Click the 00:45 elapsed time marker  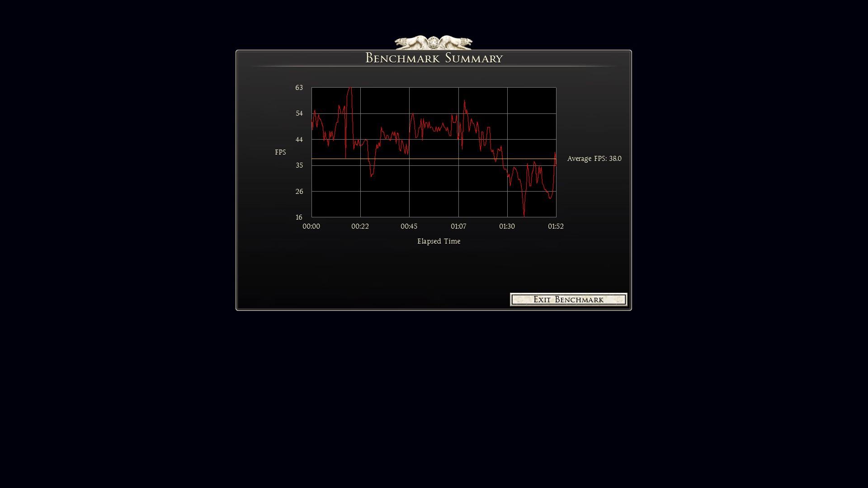point(409,226)
